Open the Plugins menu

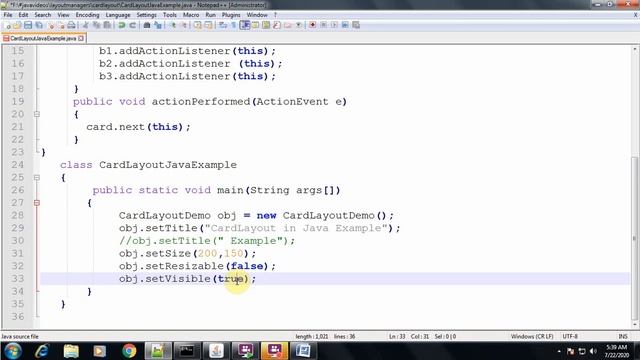[231, 15]
